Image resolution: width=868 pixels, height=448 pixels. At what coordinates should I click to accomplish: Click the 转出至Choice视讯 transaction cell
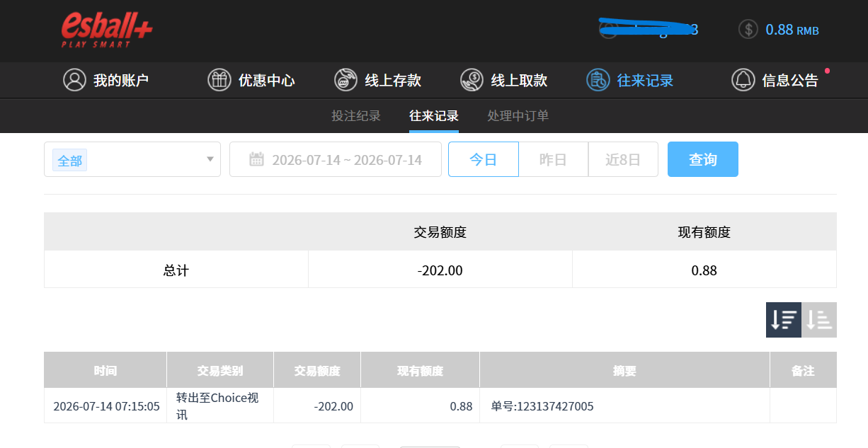click(x=220, y=406)
